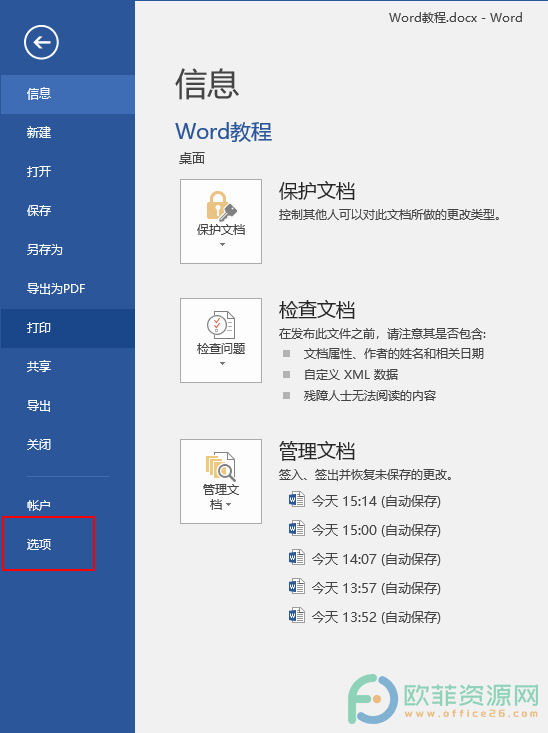This screenshot has height=733, width=548.
Task: Select 保存 in the sidebar
Action: coord(68,210)
